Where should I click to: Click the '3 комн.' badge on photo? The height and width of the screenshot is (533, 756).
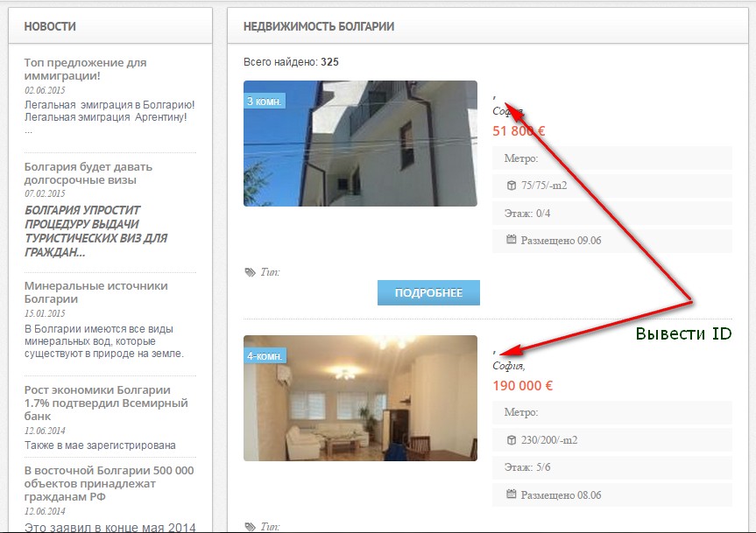click(265, 102)
